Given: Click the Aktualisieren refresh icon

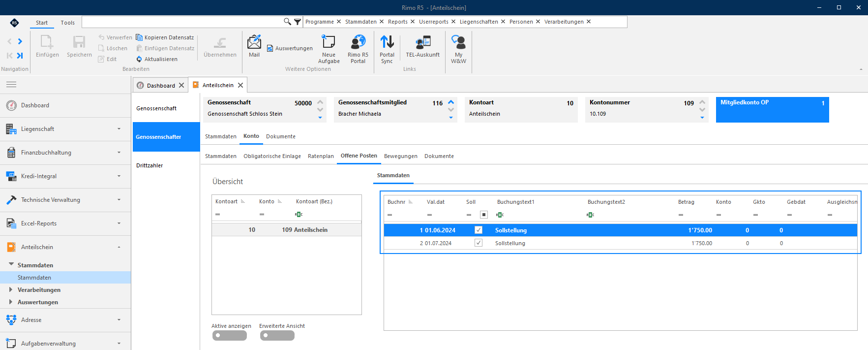Looking at the screenshot, I should [x=139, y=59].
